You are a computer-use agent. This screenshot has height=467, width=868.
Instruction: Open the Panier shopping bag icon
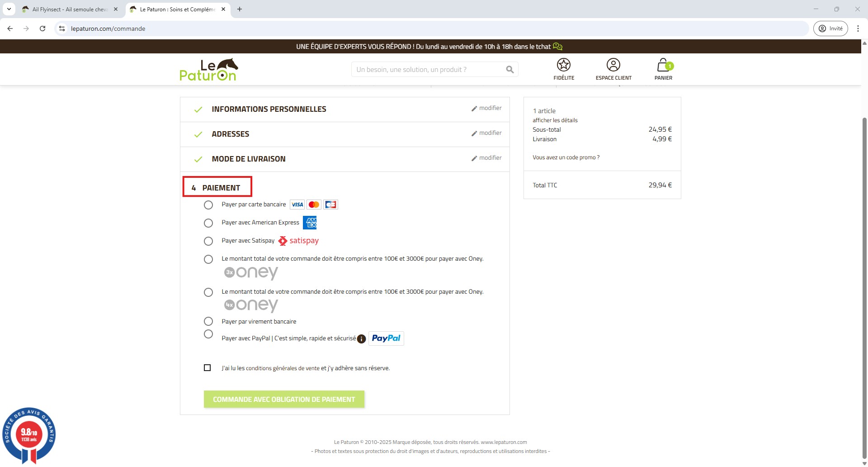[x=663, y=65]
